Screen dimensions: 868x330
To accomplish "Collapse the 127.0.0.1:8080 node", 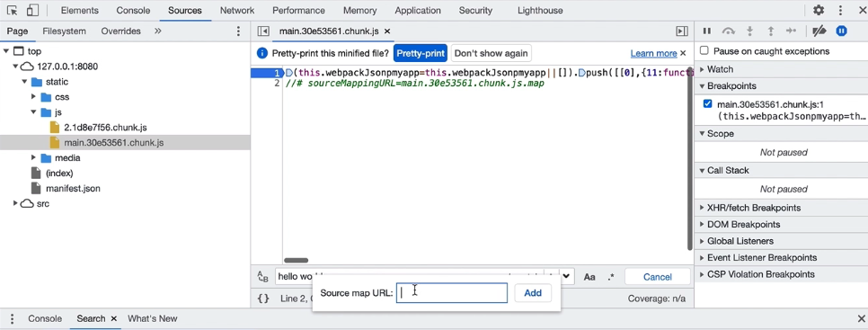I will click(15, 67).
